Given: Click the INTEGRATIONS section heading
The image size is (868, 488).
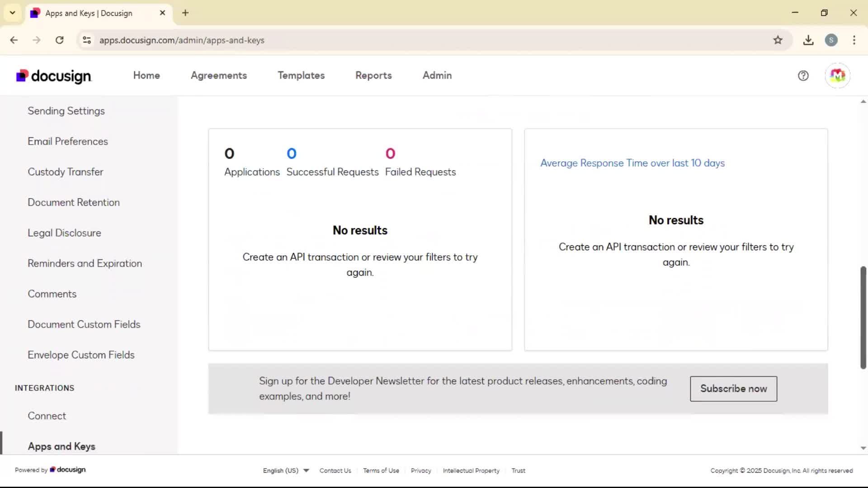Looking at the screenshot, I should click(44, 388).
